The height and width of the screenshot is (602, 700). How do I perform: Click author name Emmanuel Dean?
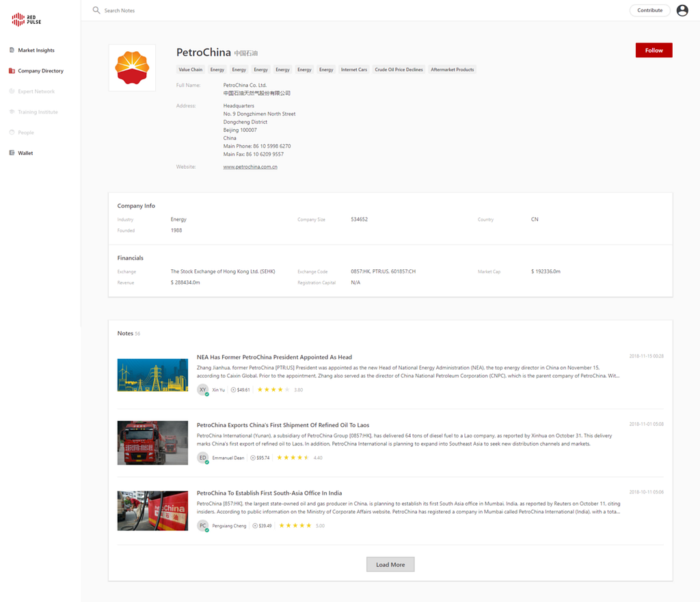click(228, 458)
